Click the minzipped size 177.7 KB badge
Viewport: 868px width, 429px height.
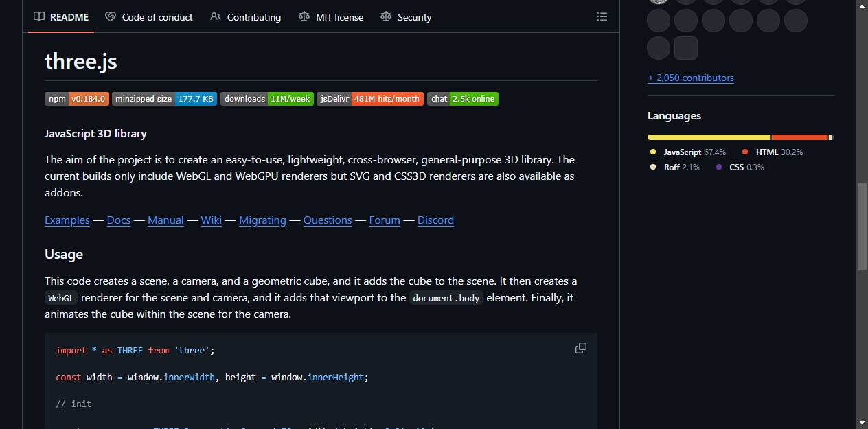pyautogui.click(x=165, y=99)
